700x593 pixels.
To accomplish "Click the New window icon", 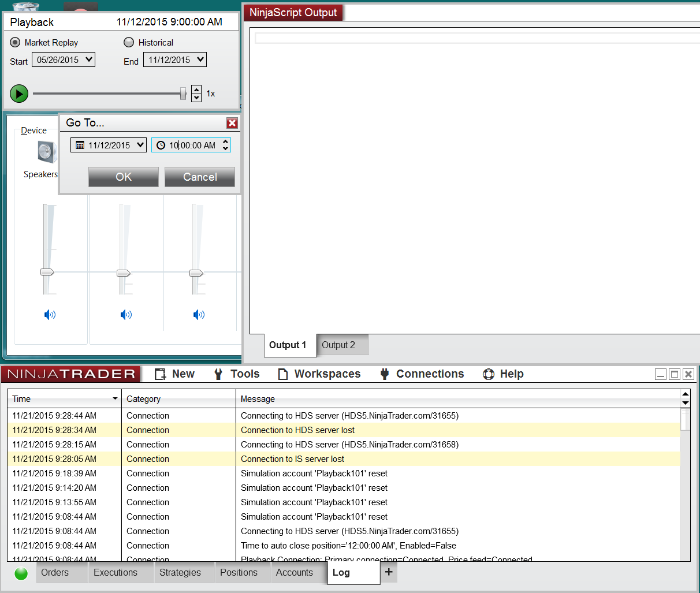I will 161,374.
